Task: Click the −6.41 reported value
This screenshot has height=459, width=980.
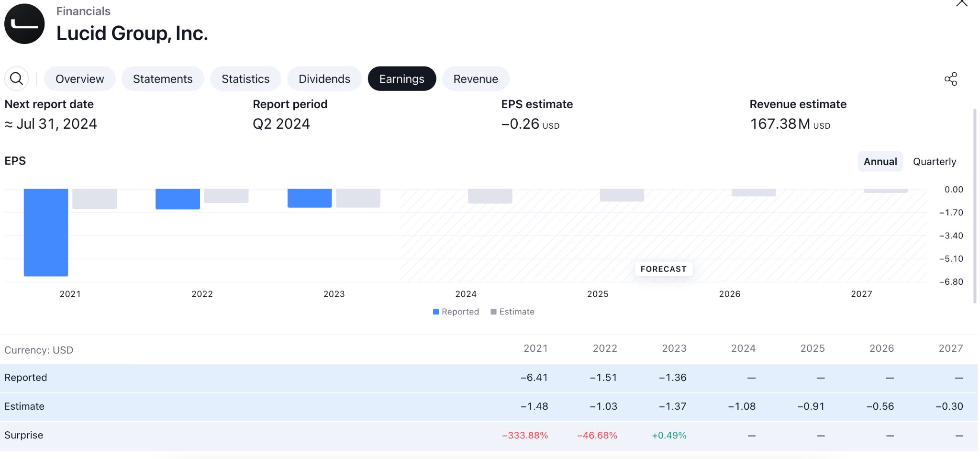Action: [534, 378]
